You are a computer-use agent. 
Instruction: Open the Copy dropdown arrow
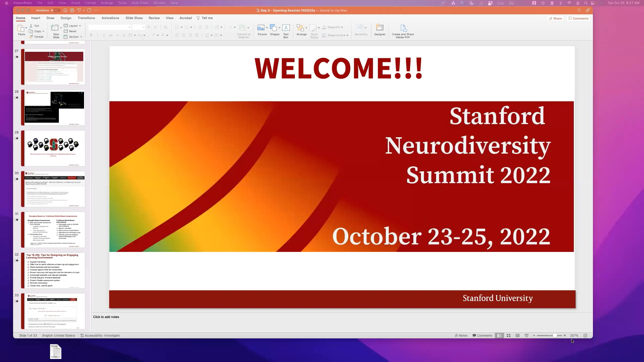43,31
